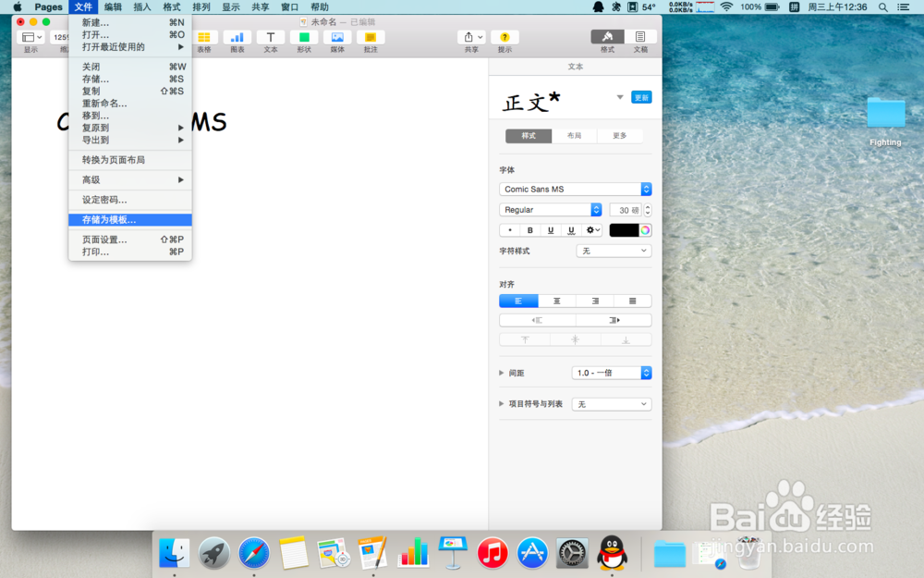Open Numbers app in the Dock
This screenshot has width=924, height=578.
[x=413, y=553]
